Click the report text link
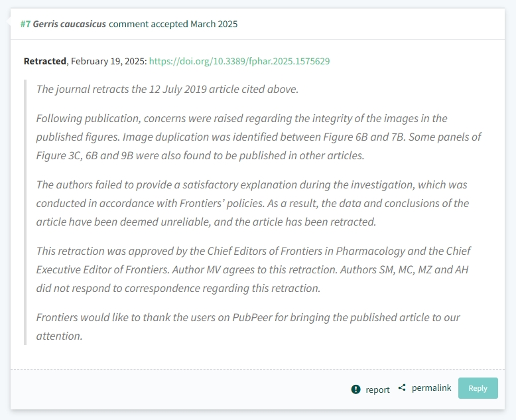This screenshot has height=420, width=516. [377, 389]
